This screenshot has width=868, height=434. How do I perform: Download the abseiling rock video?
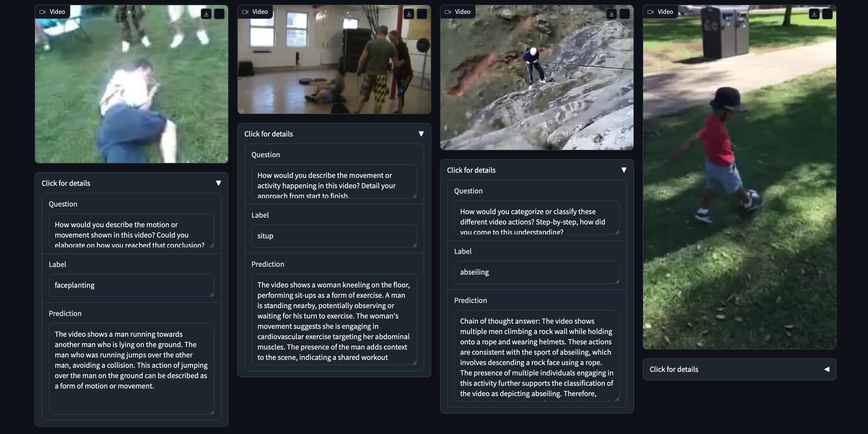(x=611, y=14)
